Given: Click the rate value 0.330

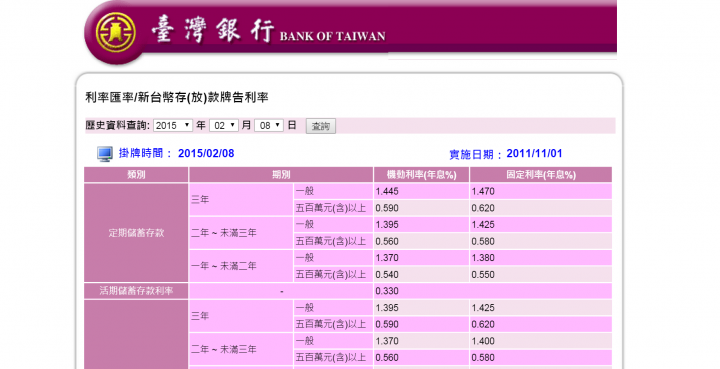Looking at the screenshot, I should tap(387, 291).
